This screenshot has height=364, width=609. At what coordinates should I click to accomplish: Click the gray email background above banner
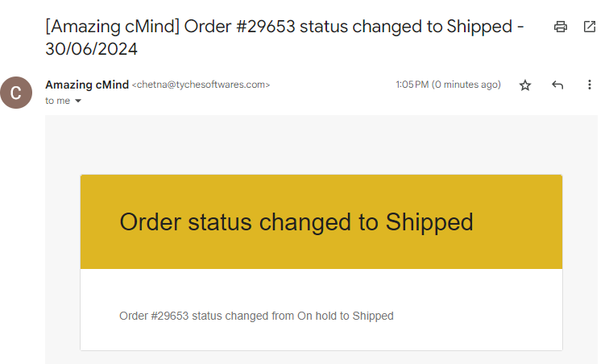[321, 144]
